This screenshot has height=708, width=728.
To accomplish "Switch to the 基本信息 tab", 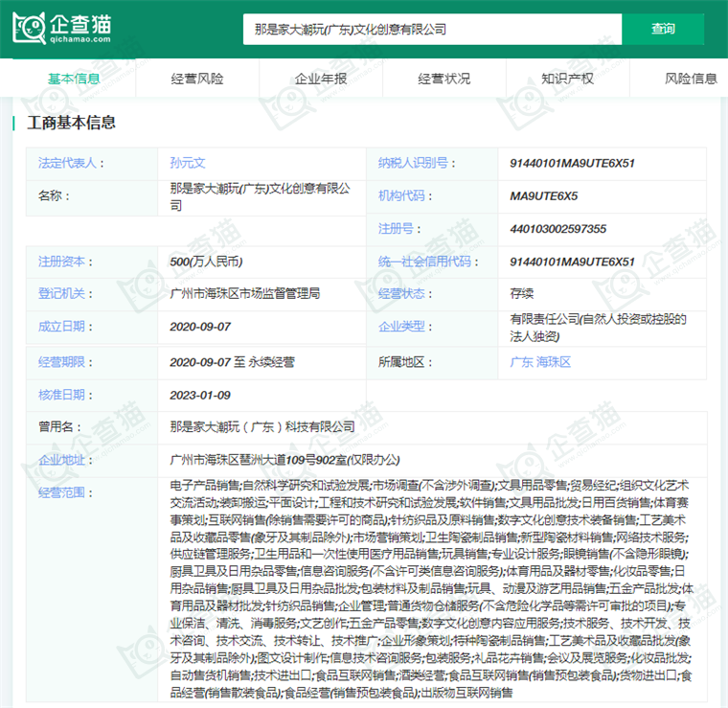I will 74,79.
